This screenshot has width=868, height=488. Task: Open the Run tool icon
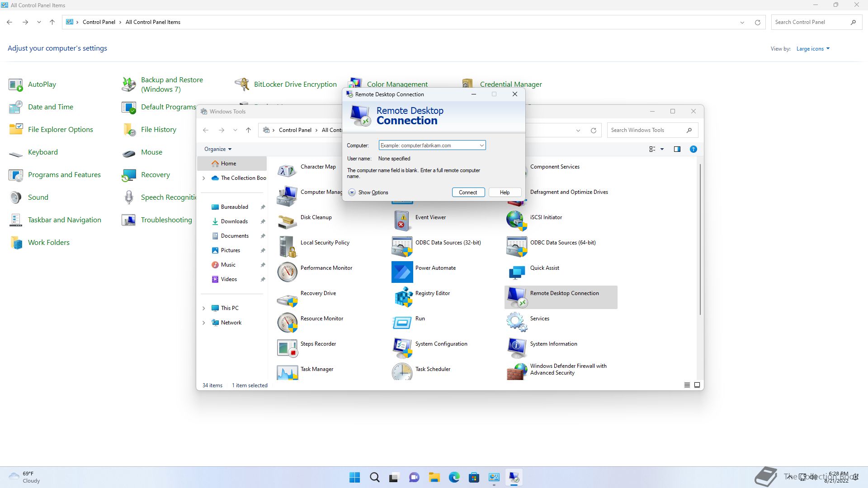tap(402, 323)
